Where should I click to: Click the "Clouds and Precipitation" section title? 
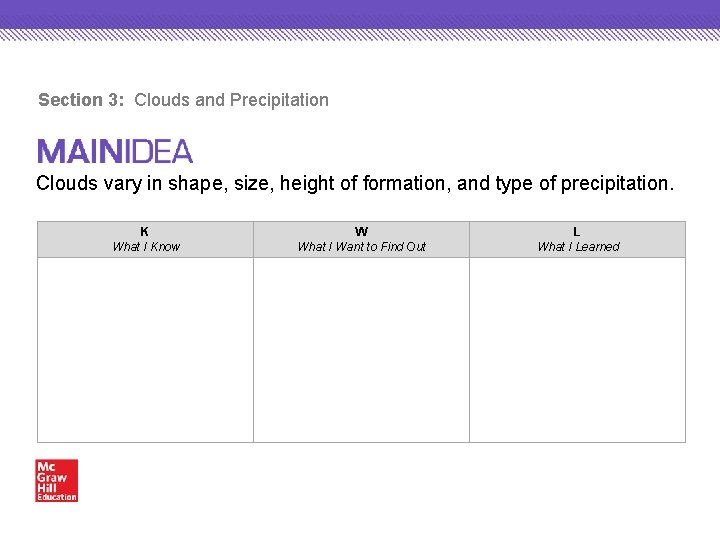point(231,100)
